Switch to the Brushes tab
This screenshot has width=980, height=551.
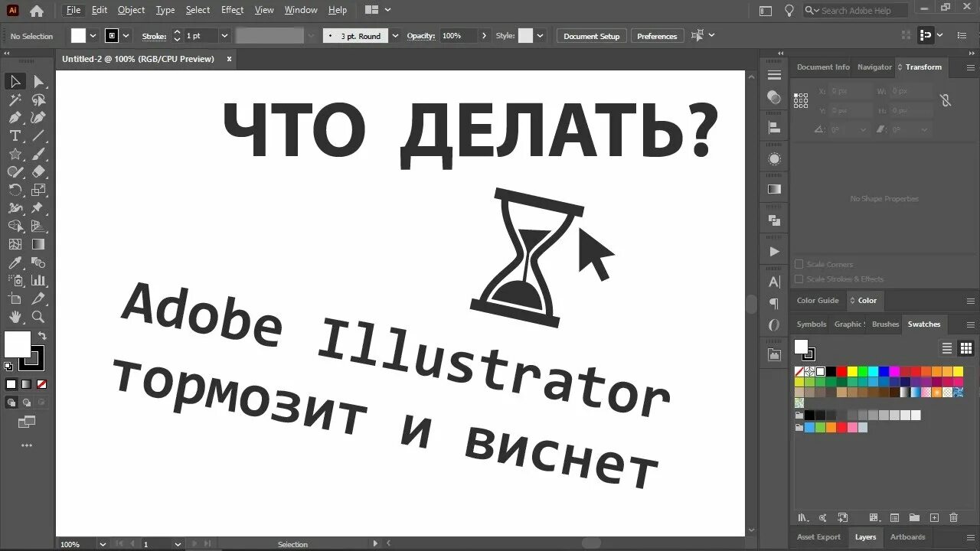885,324
